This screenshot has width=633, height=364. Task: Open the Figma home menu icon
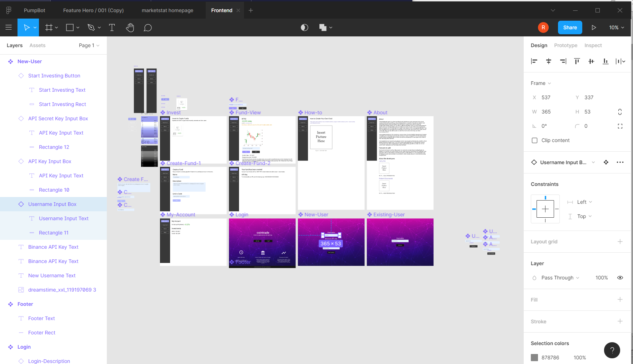tap(9, 10)
